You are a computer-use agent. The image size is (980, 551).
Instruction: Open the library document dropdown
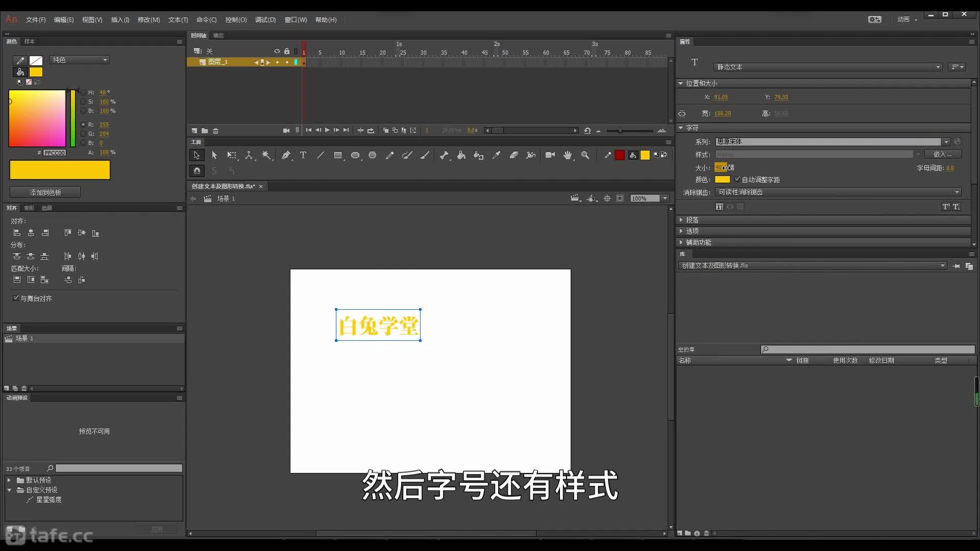pyautogui.click(x=813, y=265)
